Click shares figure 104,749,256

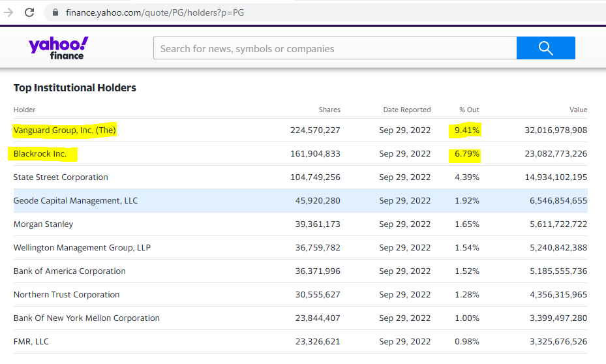tap(315, 177)
